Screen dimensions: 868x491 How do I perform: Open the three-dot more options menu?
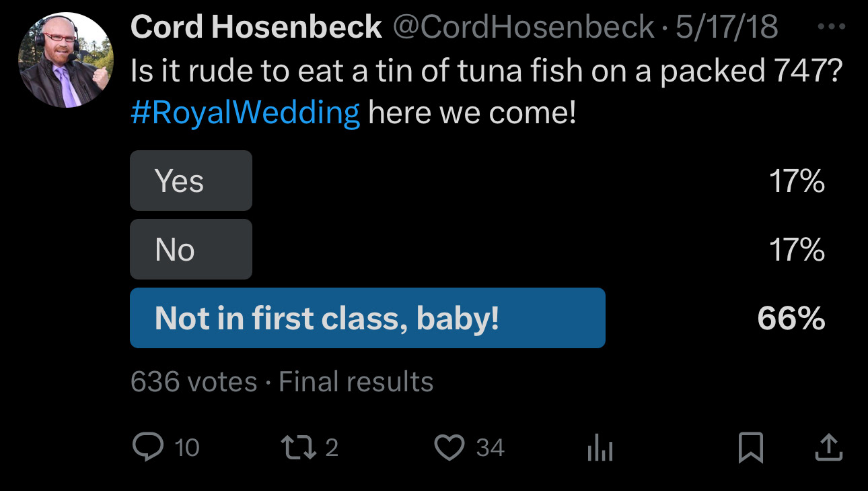pyautogui.click(x=832, y=28)
